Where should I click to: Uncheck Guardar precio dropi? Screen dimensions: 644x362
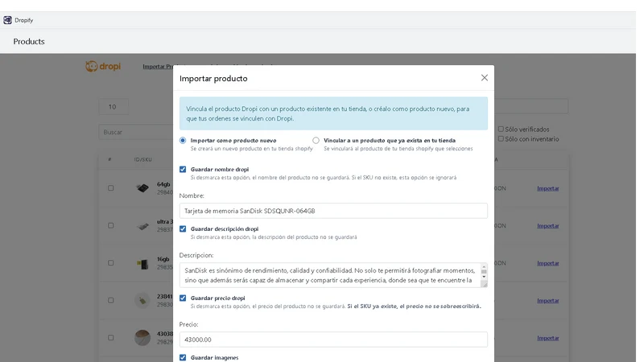(x=183, y=298)
